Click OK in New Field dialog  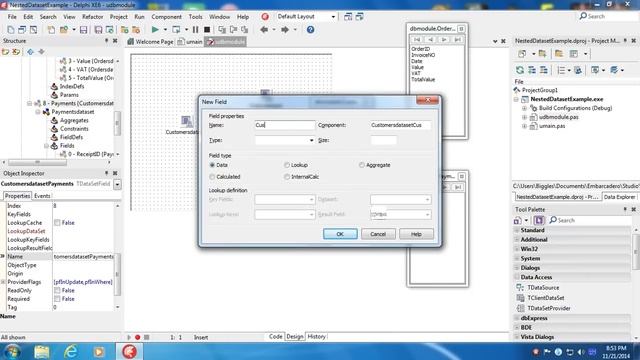tap(340, 234)
